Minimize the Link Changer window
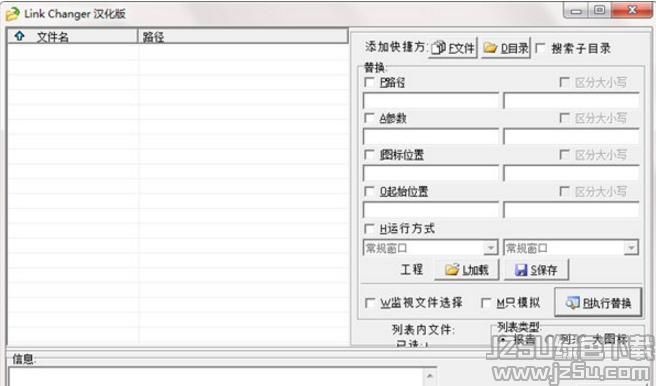This screenshot has width=656, height=386. coord(576,10)
